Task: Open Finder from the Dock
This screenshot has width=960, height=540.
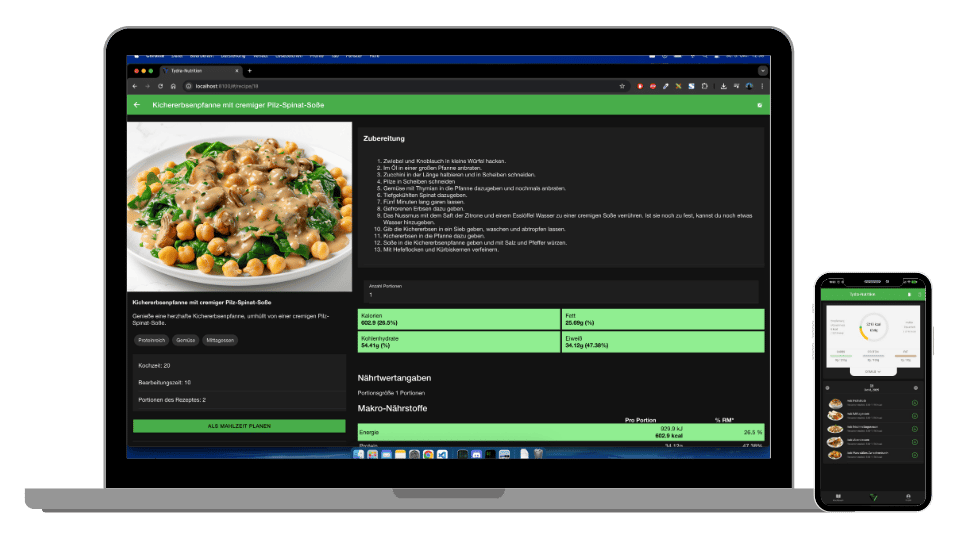Action: pyautogui.click(x=358, y=454)
